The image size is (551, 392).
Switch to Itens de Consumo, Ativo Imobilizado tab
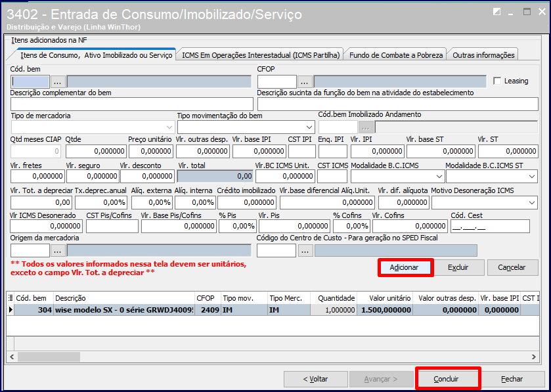click(96, 55)
